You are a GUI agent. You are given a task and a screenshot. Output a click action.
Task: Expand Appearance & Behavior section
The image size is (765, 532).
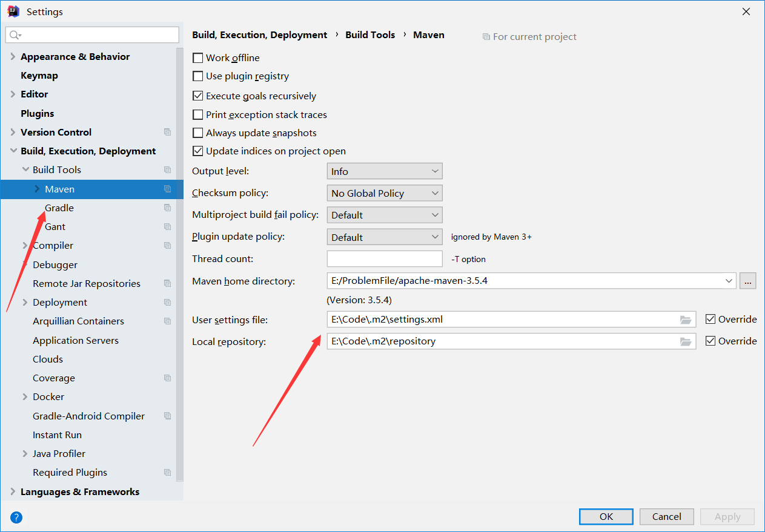point(13,56)
